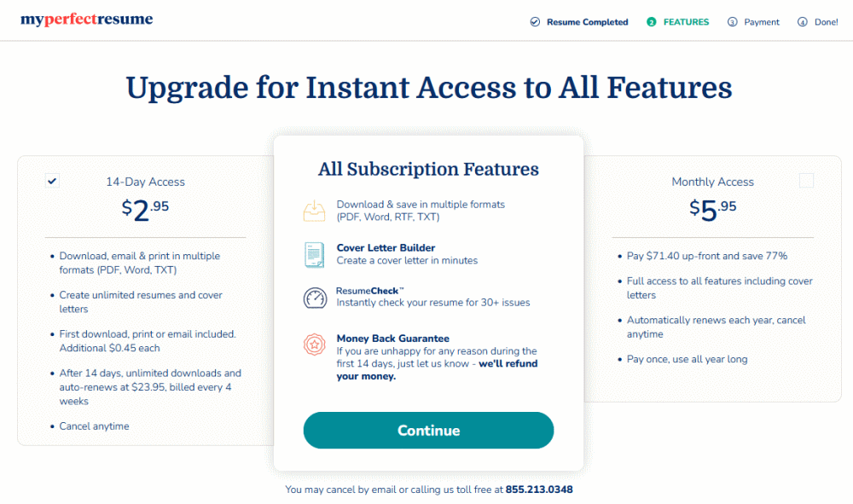853x504 pixels.
Task: Go to the FEATURES step tab
Action: click(686, 22)
